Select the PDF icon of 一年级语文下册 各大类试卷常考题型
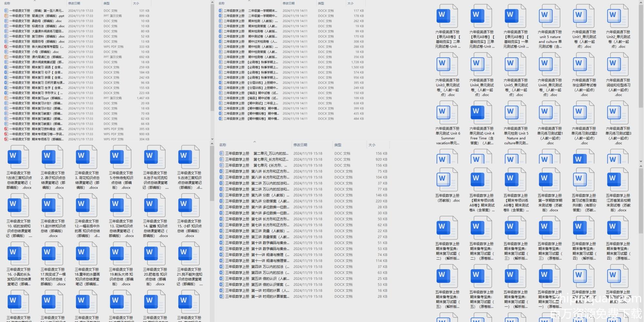The width and height of the screenshot is (644, 322). pyautogui.click(x=6, y=47)
